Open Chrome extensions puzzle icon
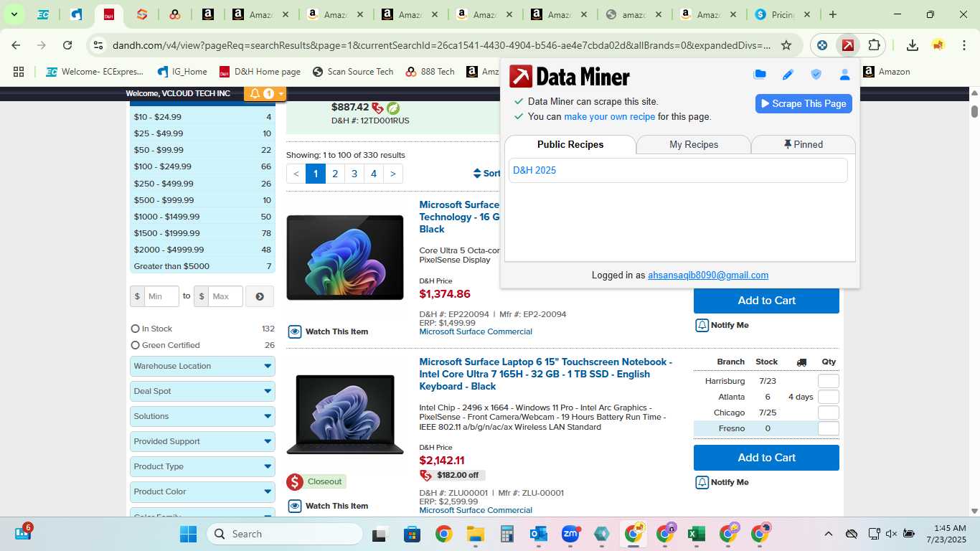 coord(874,45)
